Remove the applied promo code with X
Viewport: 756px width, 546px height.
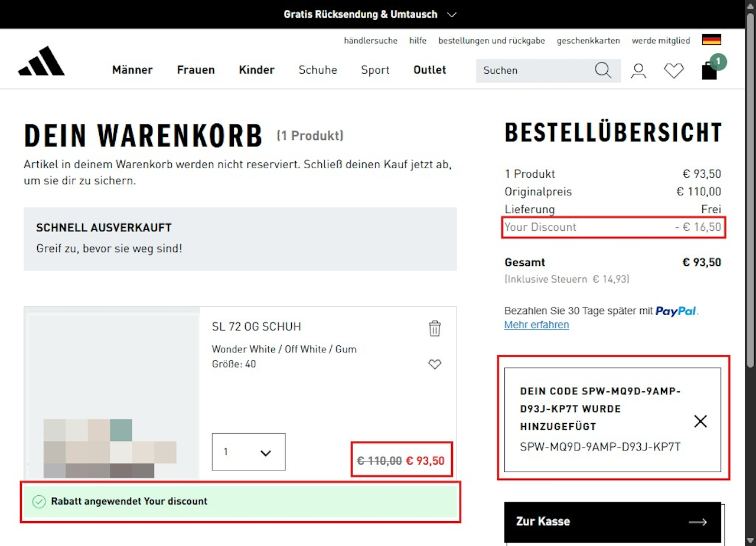point(700,421)
